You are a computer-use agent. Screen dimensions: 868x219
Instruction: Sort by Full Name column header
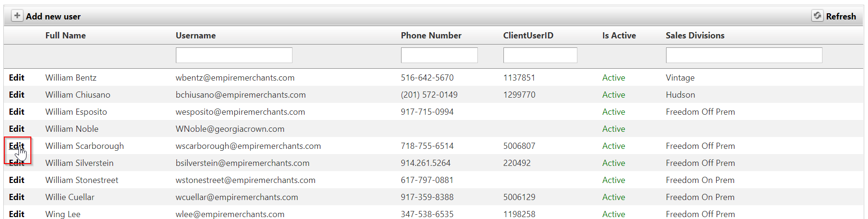pyautogui.click(x=65, y=36)
